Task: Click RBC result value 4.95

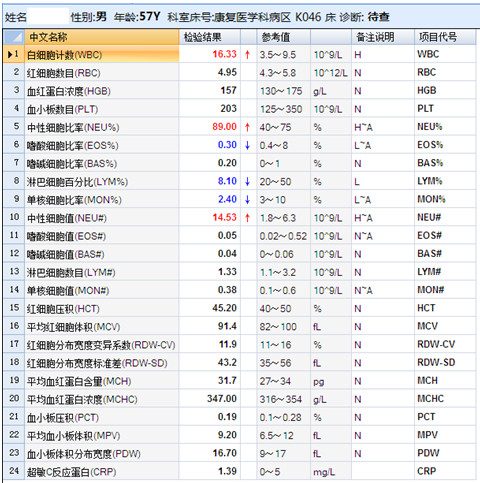Action: pyautogui.click(x=227, y=72)
